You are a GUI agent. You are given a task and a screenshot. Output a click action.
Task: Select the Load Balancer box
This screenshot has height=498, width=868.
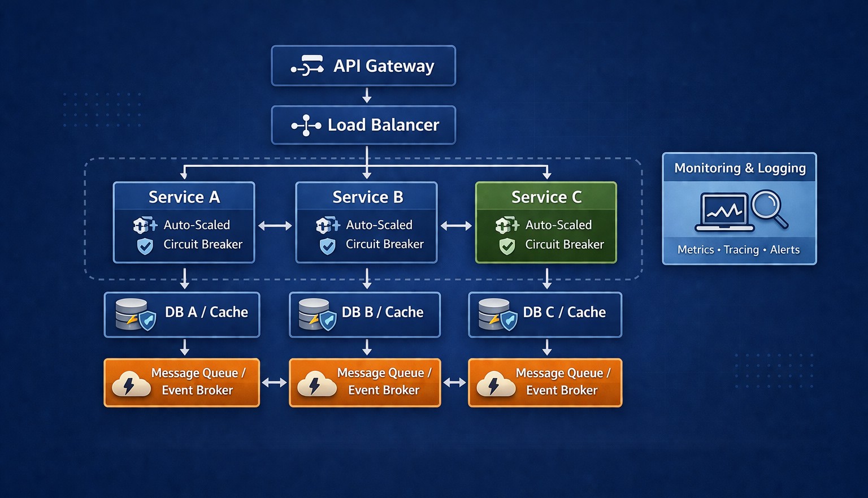pos(363,125)
